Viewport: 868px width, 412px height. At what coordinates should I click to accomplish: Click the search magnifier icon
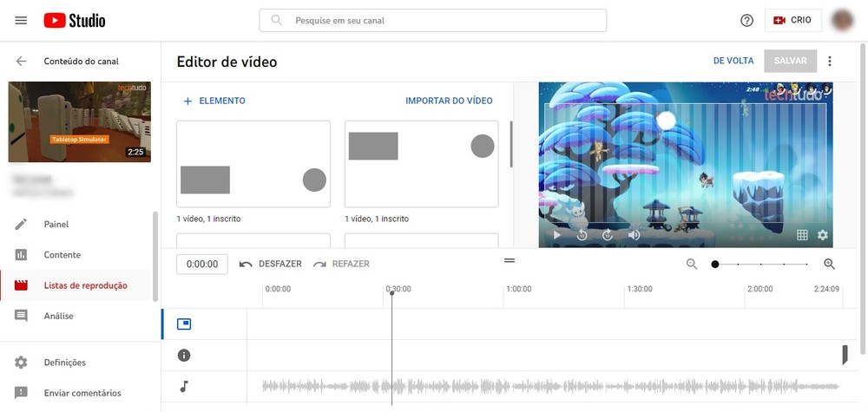point(276,21)
